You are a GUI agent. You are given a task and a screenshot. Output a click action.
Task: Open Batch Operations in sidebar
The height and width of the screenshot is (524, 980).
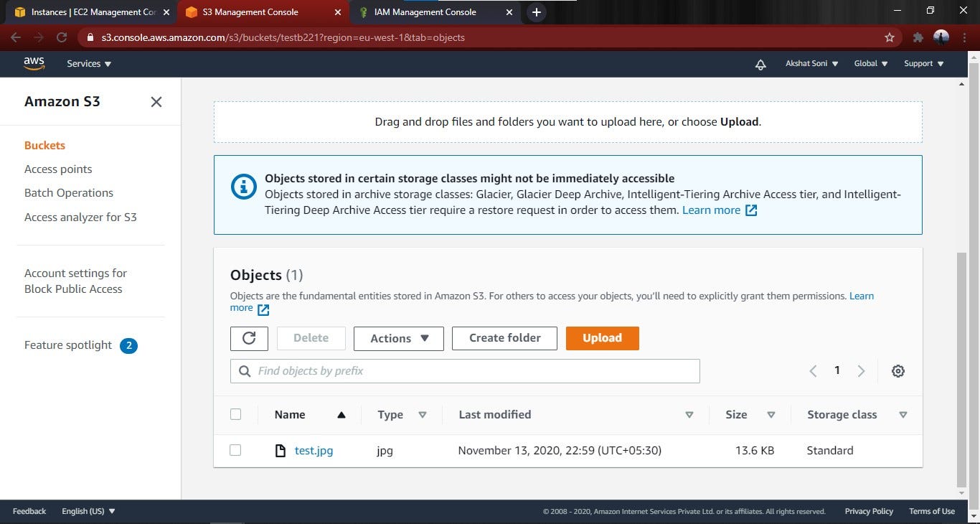tap(69, 193)
